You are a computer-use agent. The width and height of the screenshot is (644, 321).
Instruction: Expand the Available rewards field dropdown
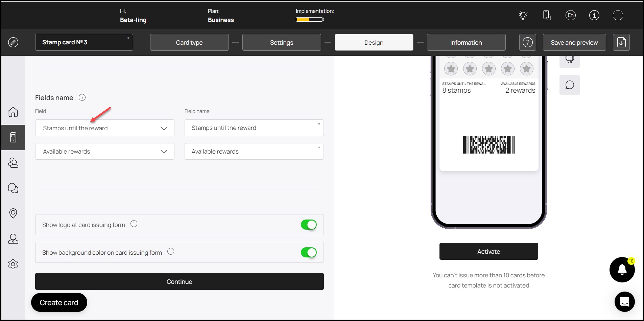pos(105,152)
